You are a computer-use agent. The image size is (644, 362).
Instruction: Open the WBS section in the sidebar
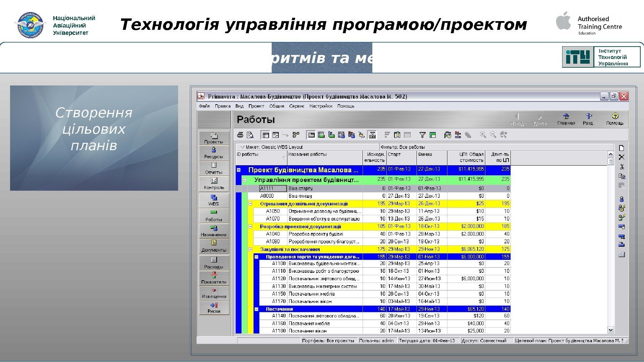[x=214, y=200]
